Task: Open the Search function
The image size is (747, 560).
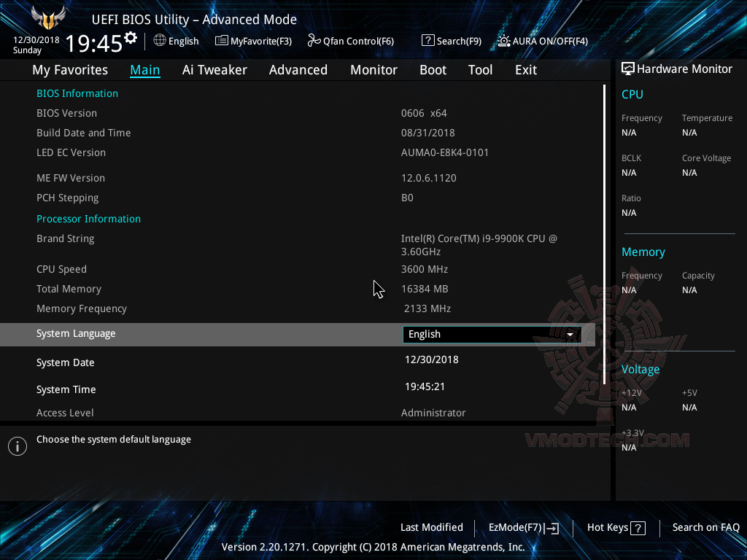Action: pyautogui.click(x=451, y=41)
